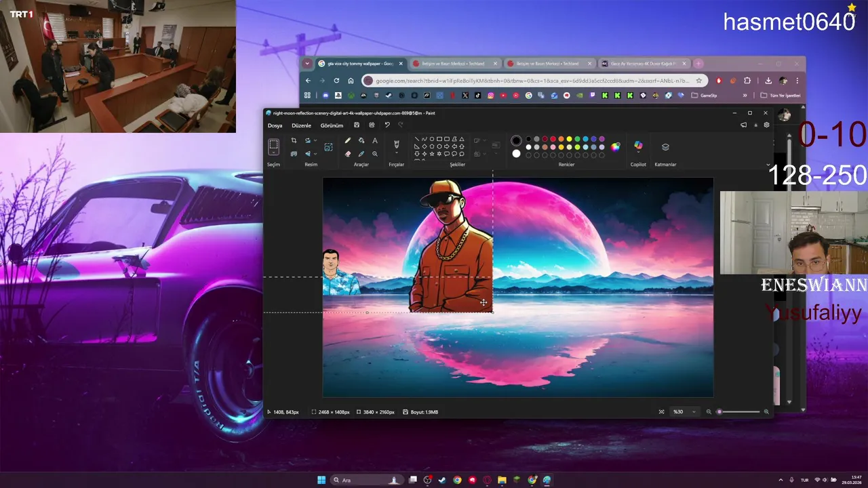
Task: Expand the flip options arrow in Resim
Action: point(315,154)
